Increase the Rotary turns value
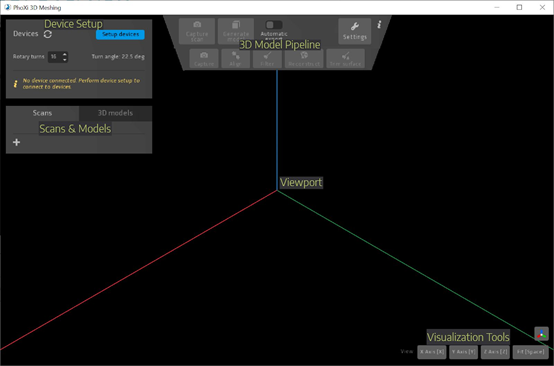Screen dimensions: 554x366 coord(65,54)
